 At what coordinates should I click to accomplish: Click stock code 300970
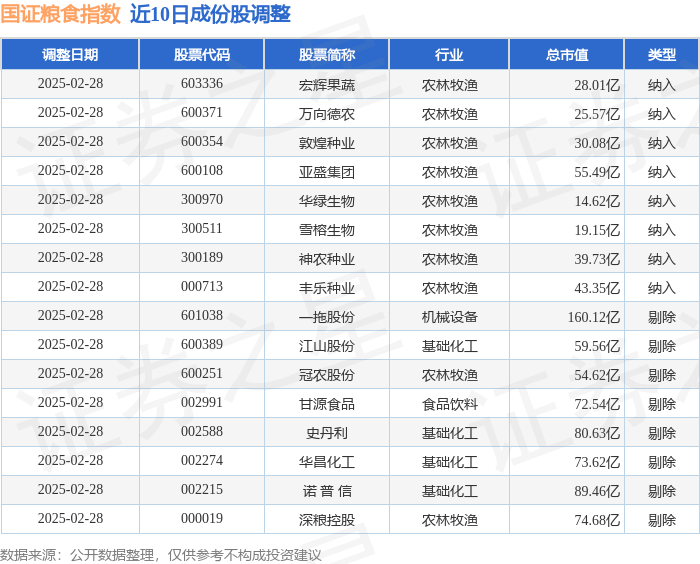point(202,200)
